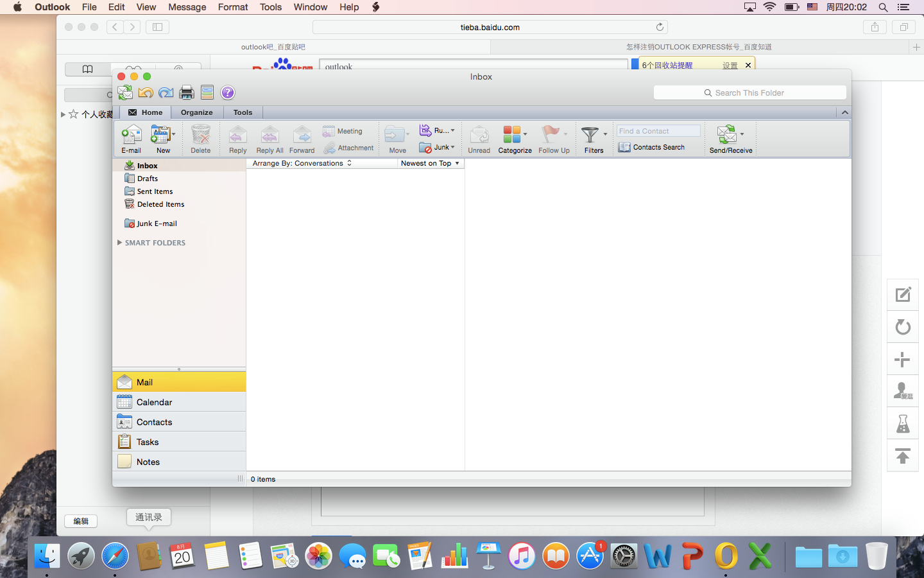
Task: Select the 怎样注销OUTLOOK EXPRESS帐号 Safari tab
Action: click(699, 47)
